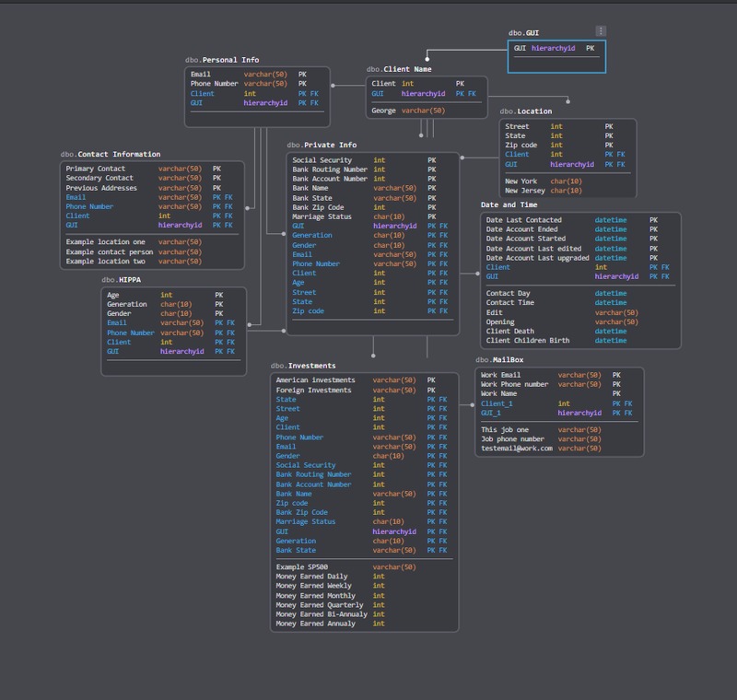Select the GUI_1 hierarchyid row in dbo.MailBox
Viewport: 737px width, 700px height.
tap(544, 412)
